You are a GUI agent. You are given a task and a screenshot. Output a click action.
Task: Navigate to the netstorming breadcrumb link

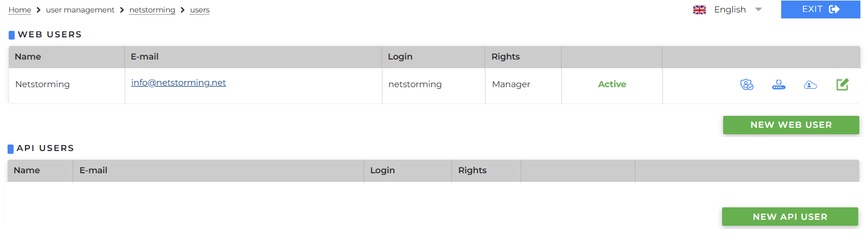tap(152, 10)
